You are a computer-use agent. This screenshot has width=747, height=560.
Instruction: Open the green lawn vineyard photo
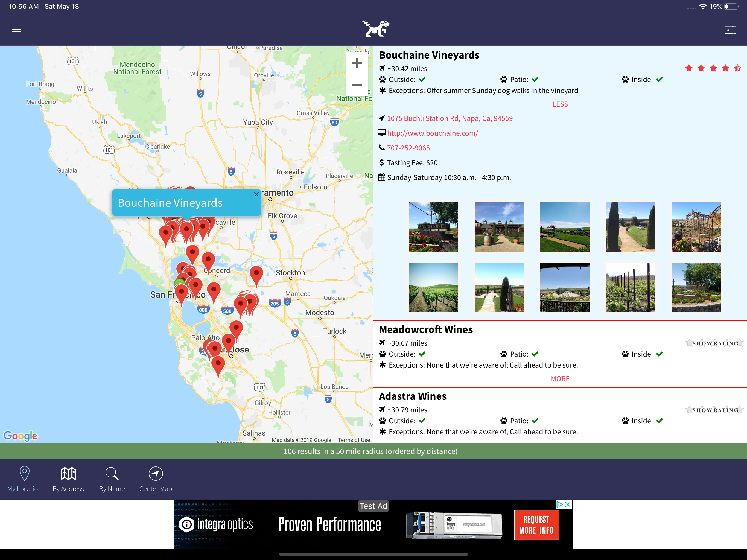(565, 227)
